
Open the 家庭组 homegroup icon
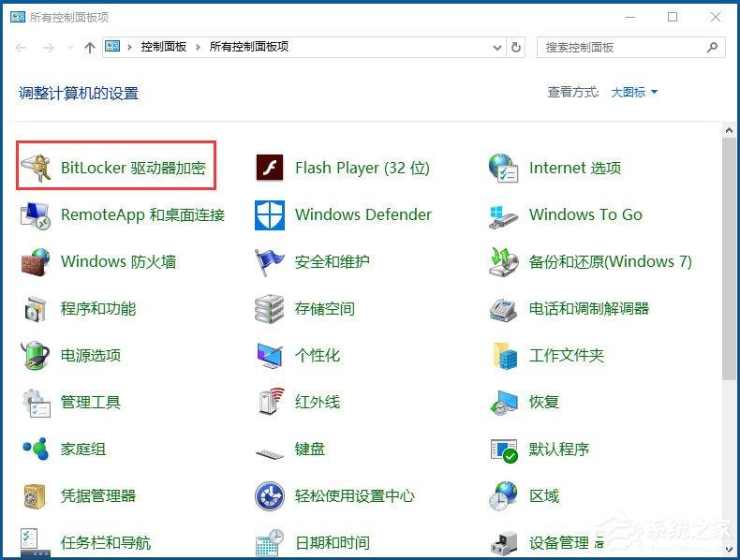(36, 449)
